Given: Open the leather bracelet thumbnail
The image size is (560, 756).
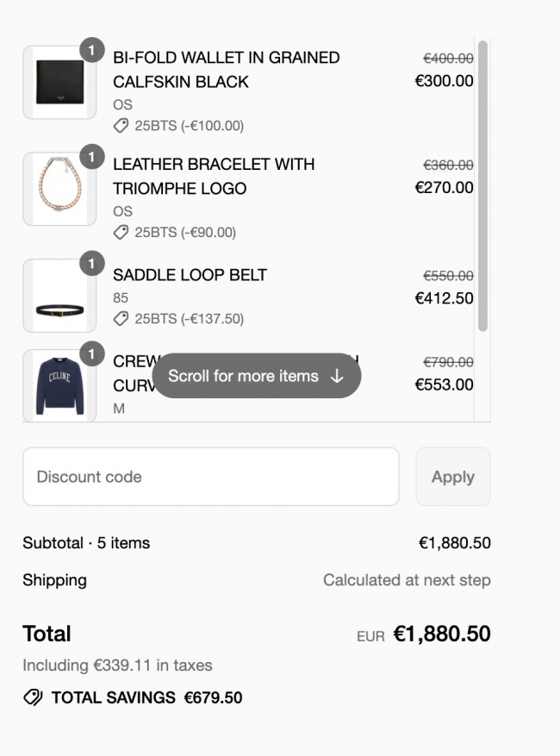Looking at the screenshot, I should point(59,189).
